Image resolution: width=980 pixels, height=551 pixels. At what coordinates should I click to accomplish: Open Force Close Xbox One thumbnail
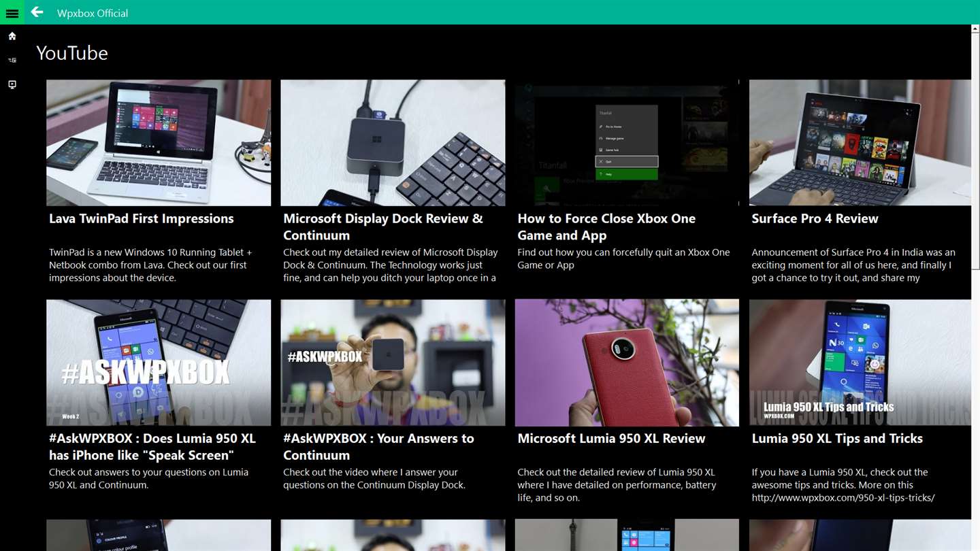627,143
